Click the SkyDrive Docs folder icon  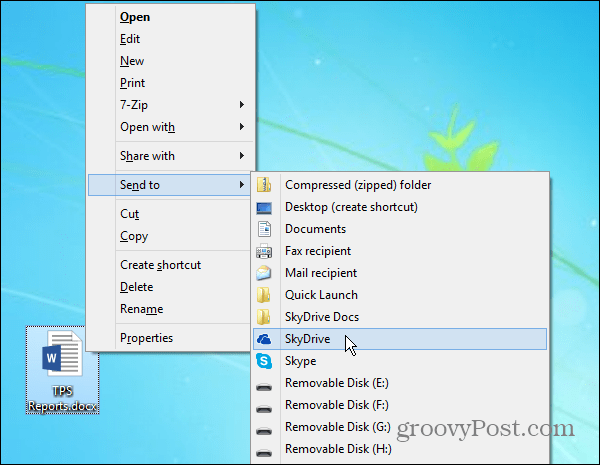click(264, 317)
